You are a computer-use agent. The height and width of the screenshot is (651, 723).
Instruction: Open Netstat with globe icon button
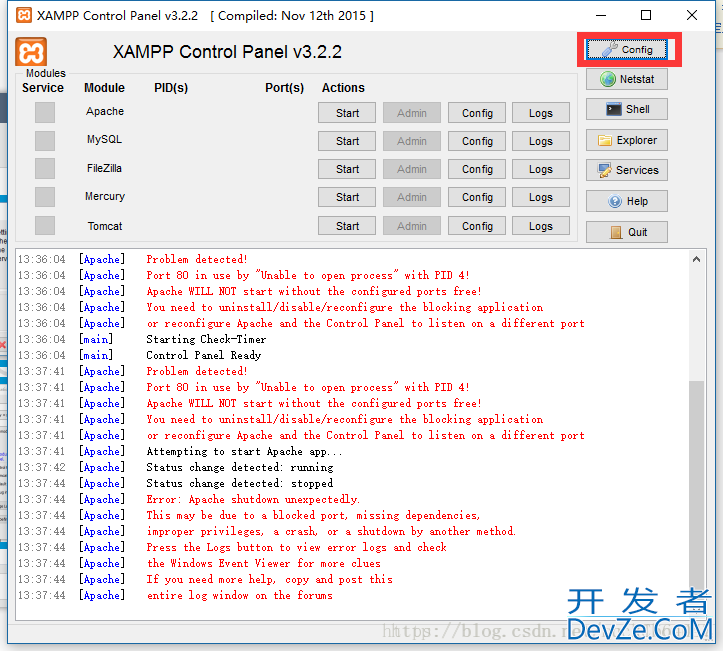pos(626,79)
